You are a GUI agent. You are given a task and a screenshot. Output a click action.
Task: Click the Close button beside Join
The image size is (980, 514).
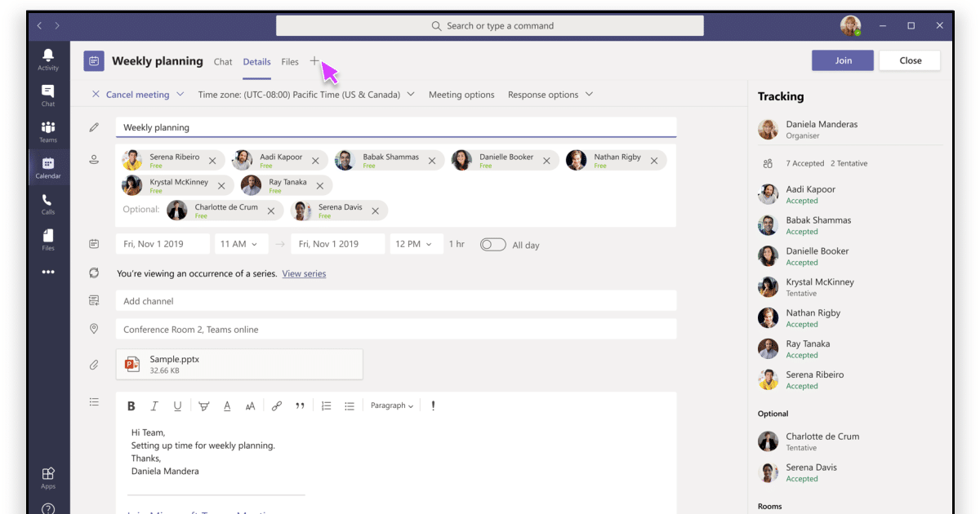[911, 60]
